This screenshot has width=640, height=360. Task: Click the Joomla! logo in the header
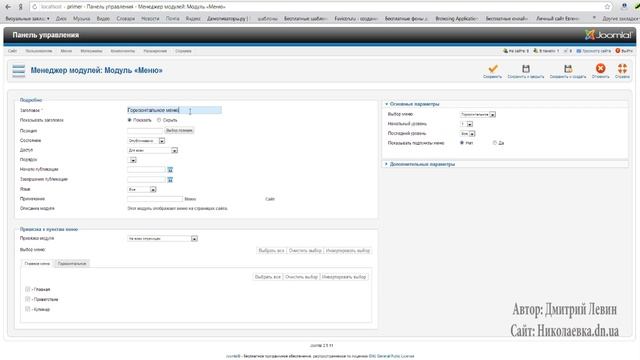click(x=608, y=35)
